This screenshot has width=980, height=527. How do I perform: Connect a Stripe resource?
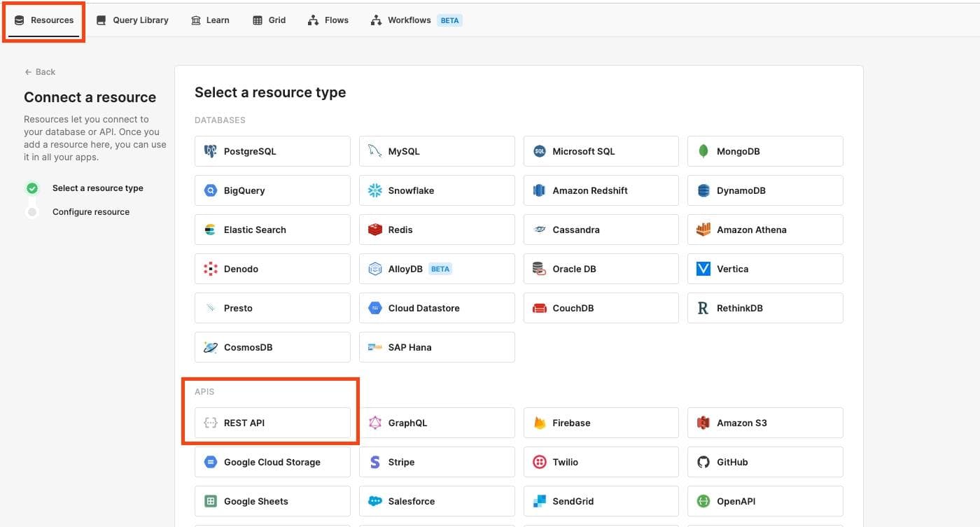click(436, 461)
